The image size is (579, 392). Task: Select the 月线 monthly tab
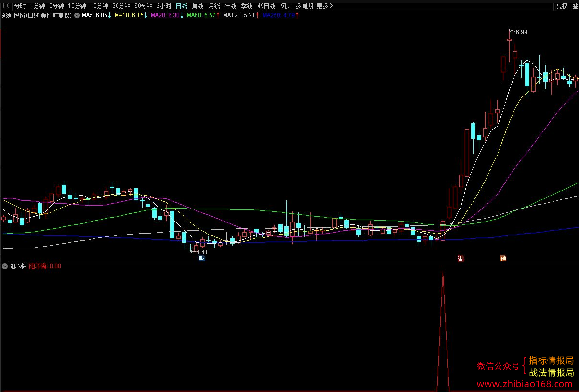(x=214, y=6)
